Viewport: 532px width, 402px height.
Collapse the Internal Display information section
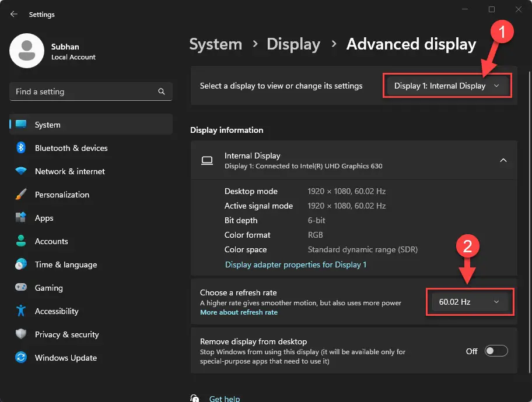point(503,160)
